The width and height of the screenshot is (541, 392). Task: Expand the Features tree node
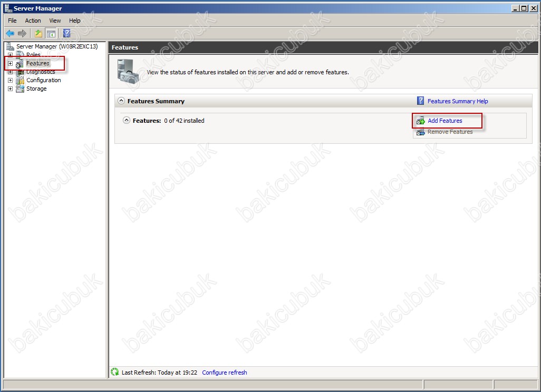pos(11,63)
